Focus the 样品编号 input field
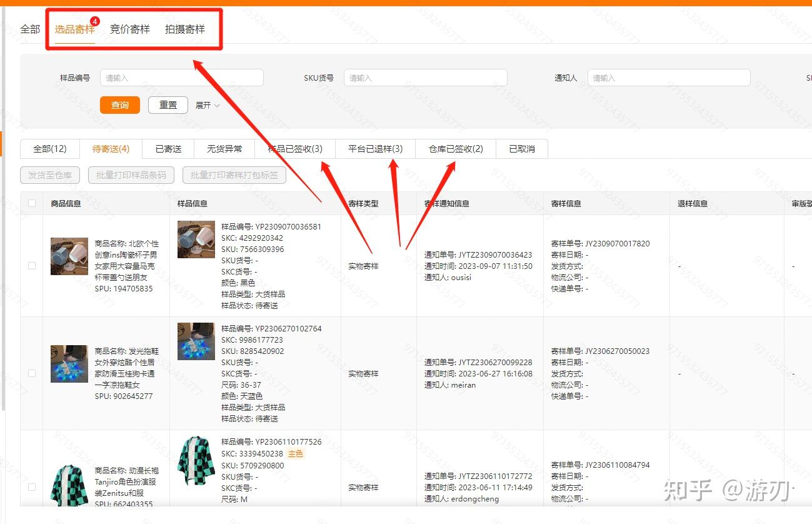812x524 pixels. pos(181,78)
